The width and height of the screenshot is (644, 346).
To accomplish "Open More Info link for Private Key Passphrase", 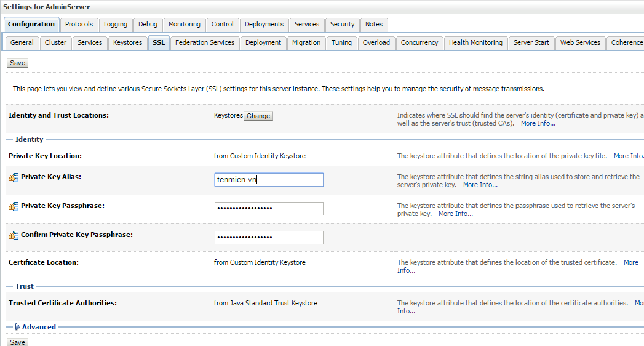I will (456, 214).
